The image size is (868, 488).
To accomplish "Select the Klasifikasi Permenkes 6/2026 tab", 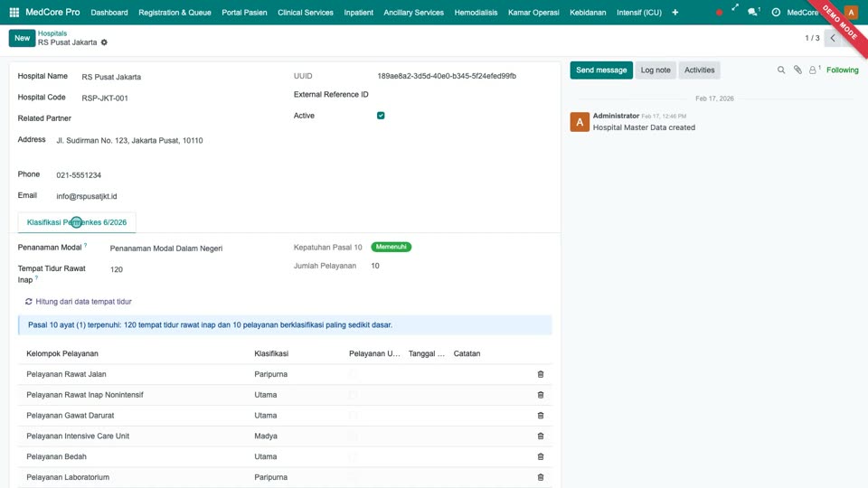I will pos(77,222).
